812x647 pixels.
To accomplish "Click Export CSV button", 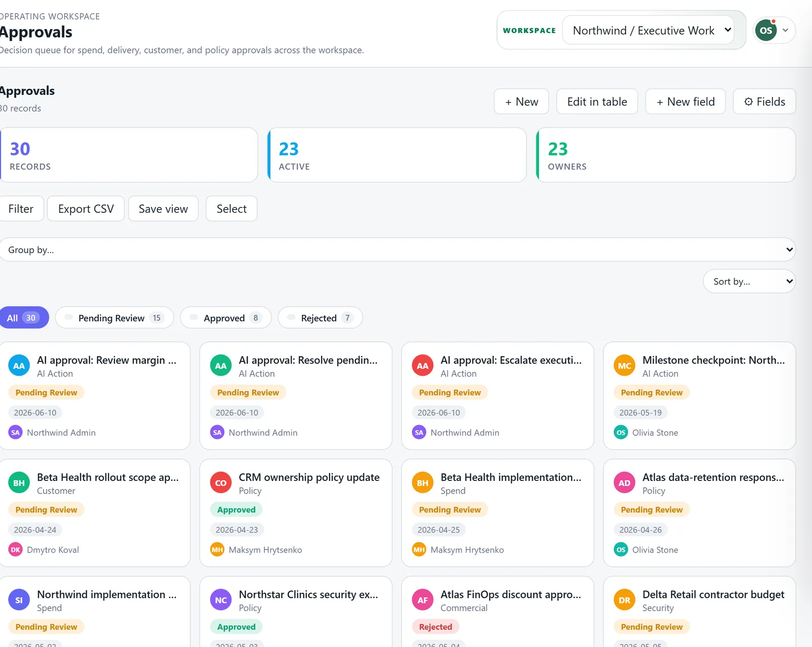I will 86,209.
